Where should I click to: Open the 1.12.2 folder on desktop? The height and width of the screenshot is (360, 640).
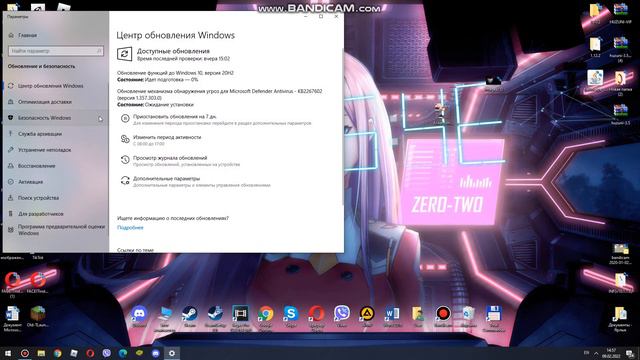tap(595, 46)
